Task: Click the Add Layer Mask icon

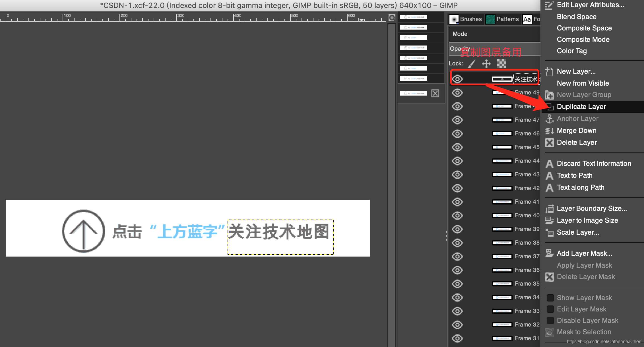Action: coord(550,253)
